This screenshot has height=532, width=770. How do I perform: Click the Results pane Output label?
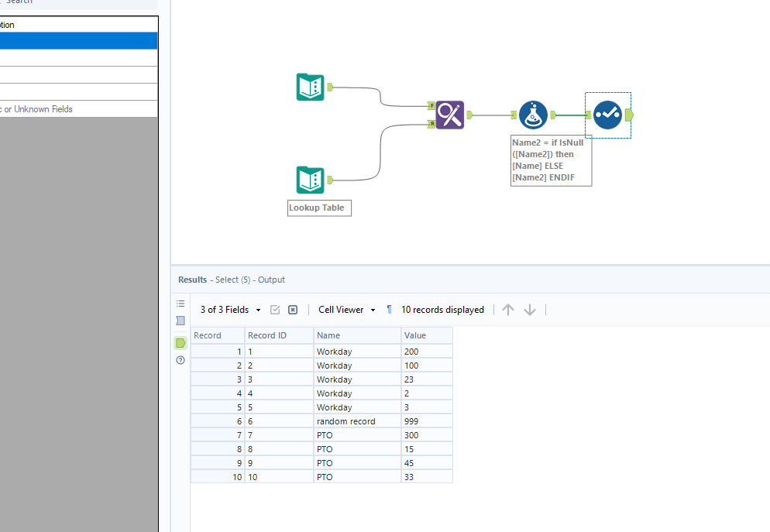(271, 280)
